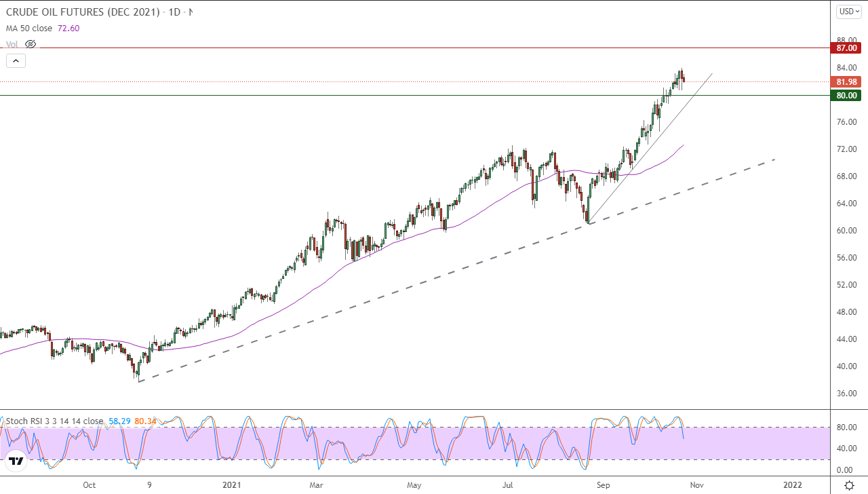Click the red 87.00 price label
Image resolution: width=868 pixels, height=494 pixels.
click(845, 48)
